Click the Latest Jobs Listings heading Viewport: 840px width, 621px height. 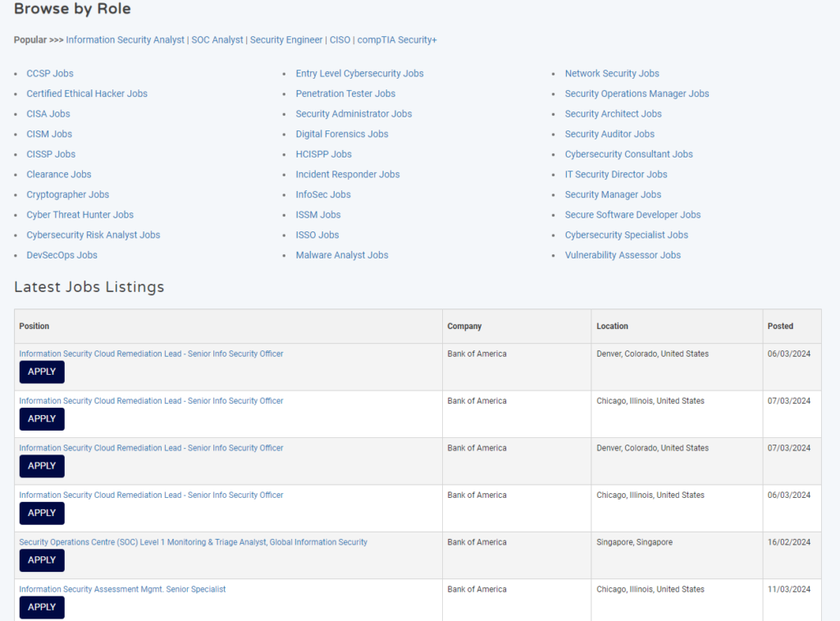click(89, 287)
